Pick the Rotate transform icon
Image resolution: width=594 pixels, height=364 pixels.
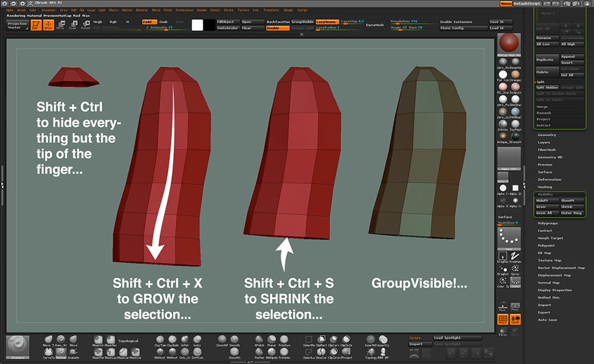[x=86, y=25]
